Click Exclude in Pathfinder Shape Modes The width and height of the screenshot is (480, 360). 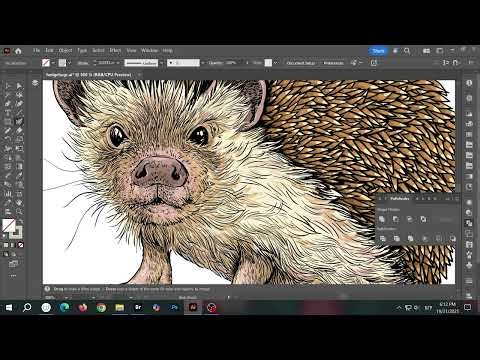click(x=423, y=219)
